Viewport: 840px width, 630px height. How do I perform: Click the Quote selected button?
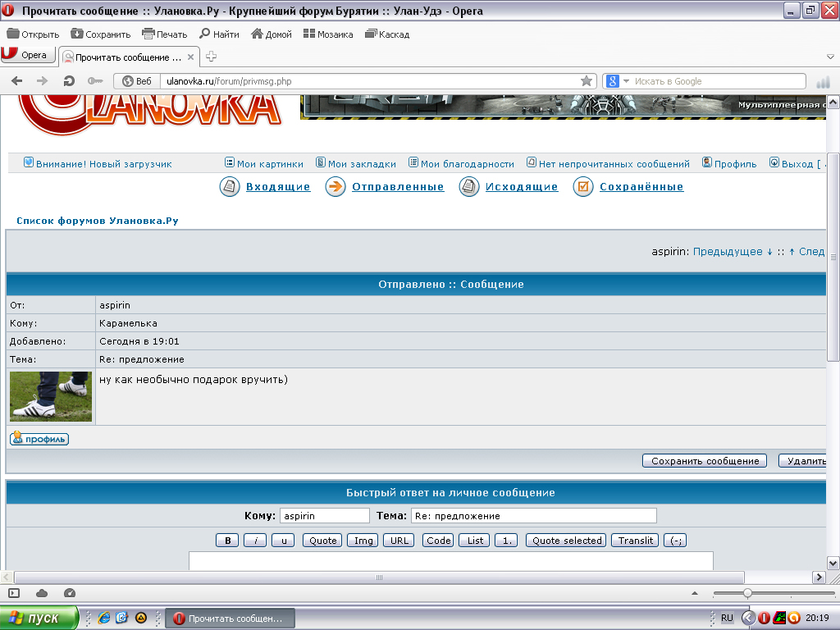coord(566,541)
